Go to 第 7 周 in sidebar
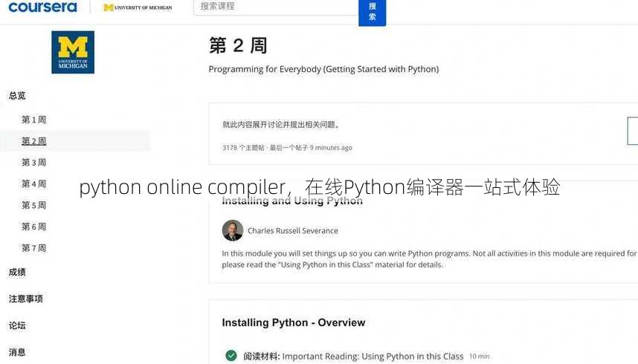The width and height of the screenshot is (638, 364). point(33,247)
